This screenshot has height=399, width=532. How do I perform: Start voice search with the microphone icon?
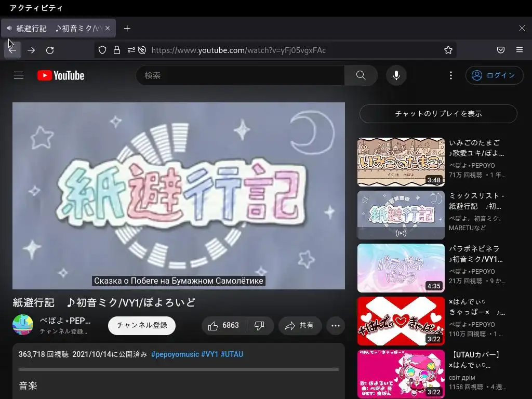[x=396, y=75]
